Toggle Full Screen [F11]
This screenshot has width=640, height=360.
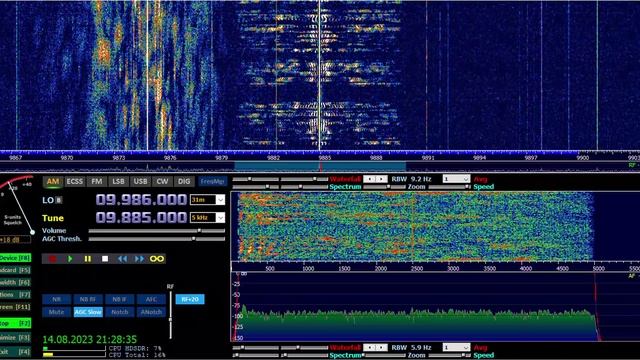[x=15, y=307]
